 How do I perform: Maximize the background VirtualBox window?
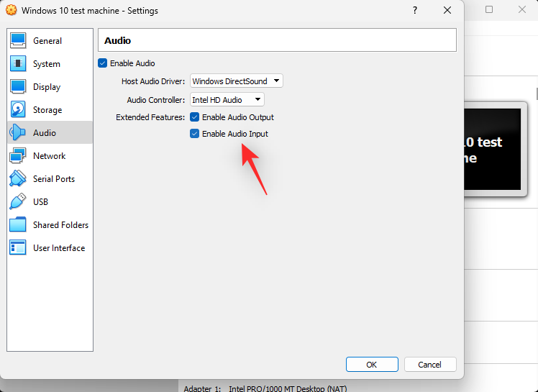[489, 9]
